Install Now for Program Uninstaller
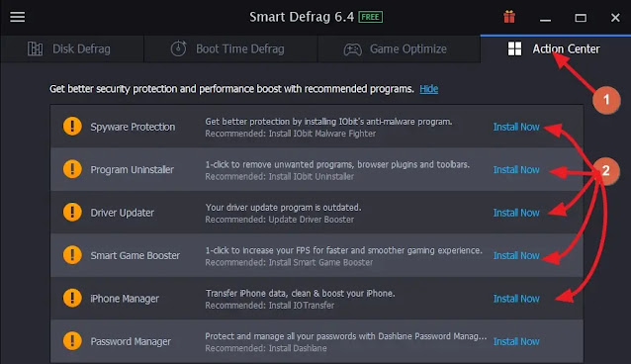Viewport: 631px width, 364px height. 516,170
